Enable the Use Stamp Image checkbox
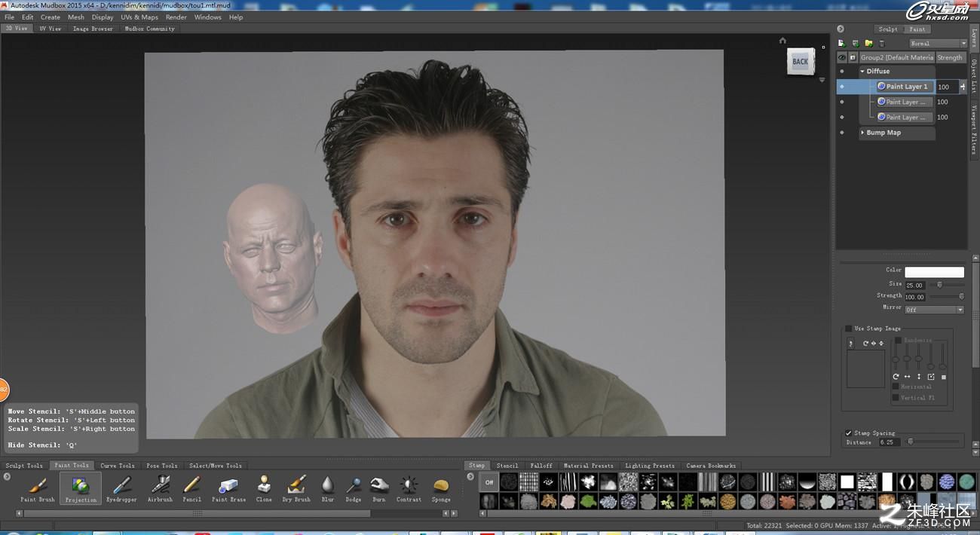The width and height of the screenshot is (980, 535). 849,329
